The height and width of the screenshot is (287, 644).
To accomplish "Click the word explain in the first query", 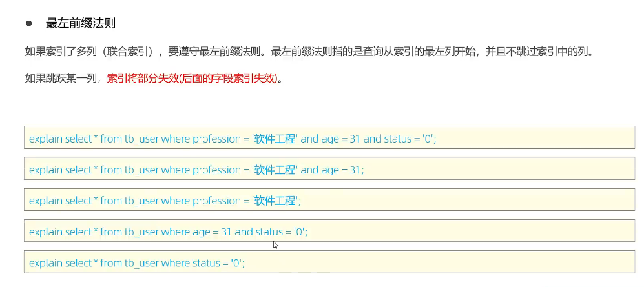I will click(46, 139).
